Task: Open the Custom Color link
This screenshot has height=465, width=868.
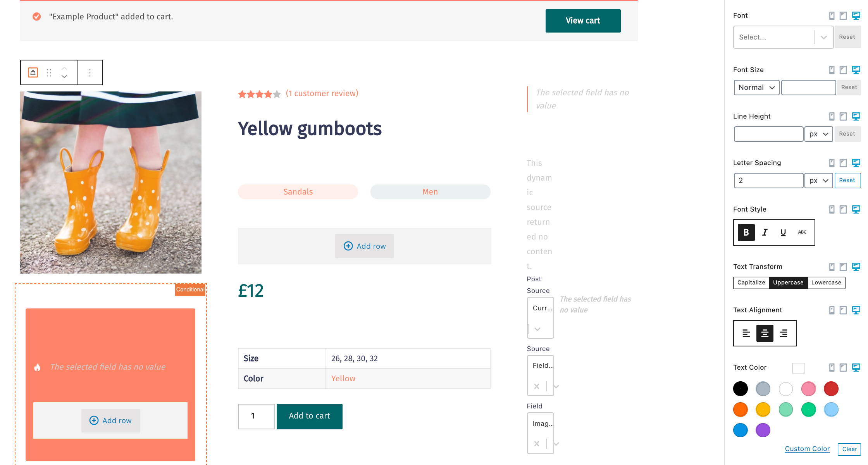Action: coord(807,449)
